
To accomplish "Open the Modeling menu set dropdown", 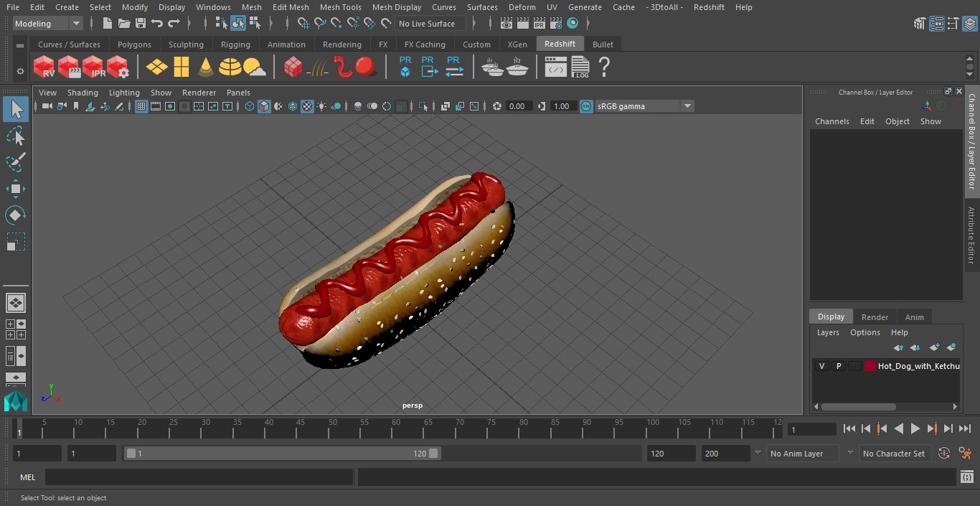I will (48, 24).
